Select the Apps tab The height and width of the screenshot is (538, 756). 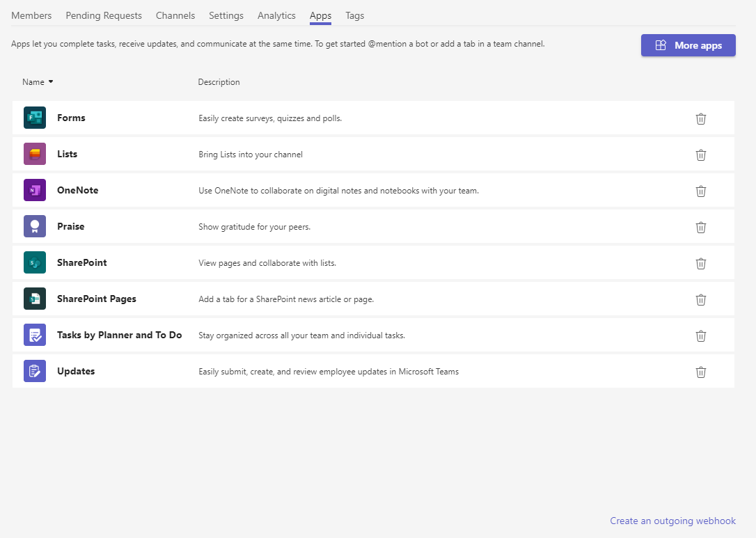point(321,15)
